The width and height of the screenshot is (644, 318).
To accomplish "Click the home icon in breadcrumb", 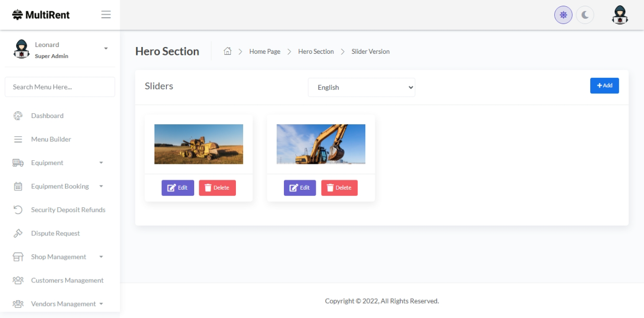I will tap(228, 51).
